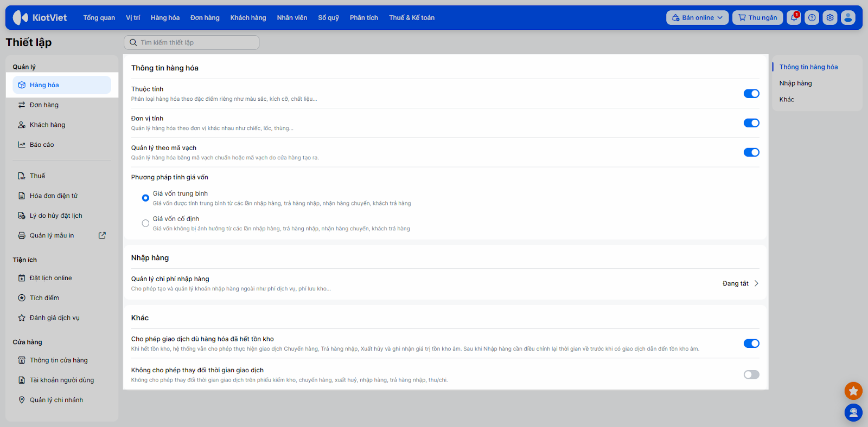
Task: Open the Thuế & Kế toán menu
Action: (412, 18)
